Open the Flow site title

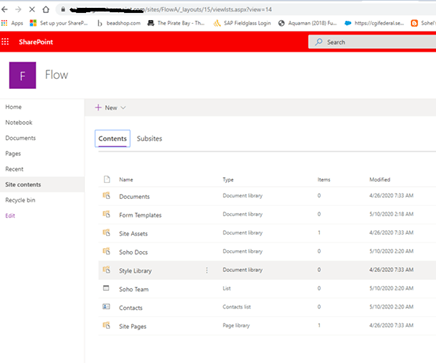(56, 75)
